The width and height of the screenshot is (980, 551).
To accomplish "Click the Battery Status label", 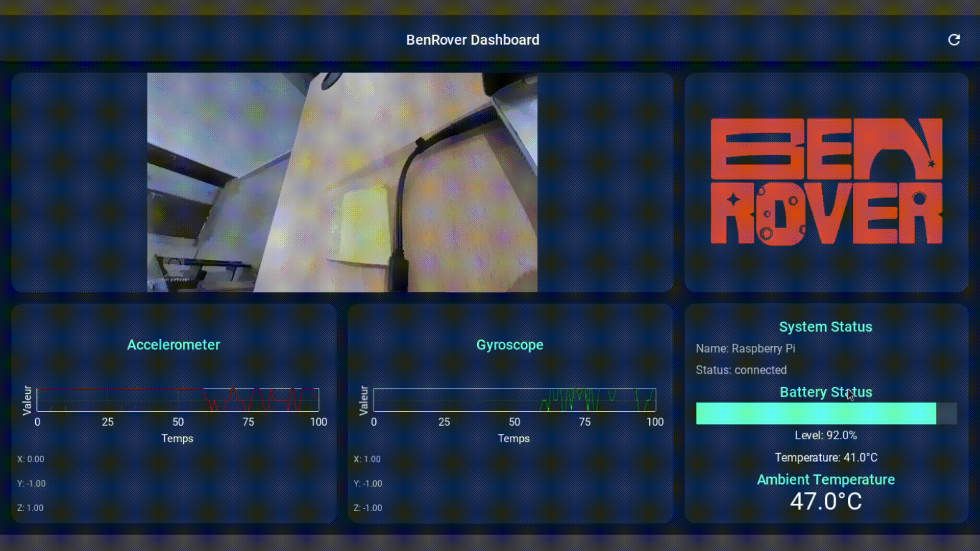I will click(825, 392).
